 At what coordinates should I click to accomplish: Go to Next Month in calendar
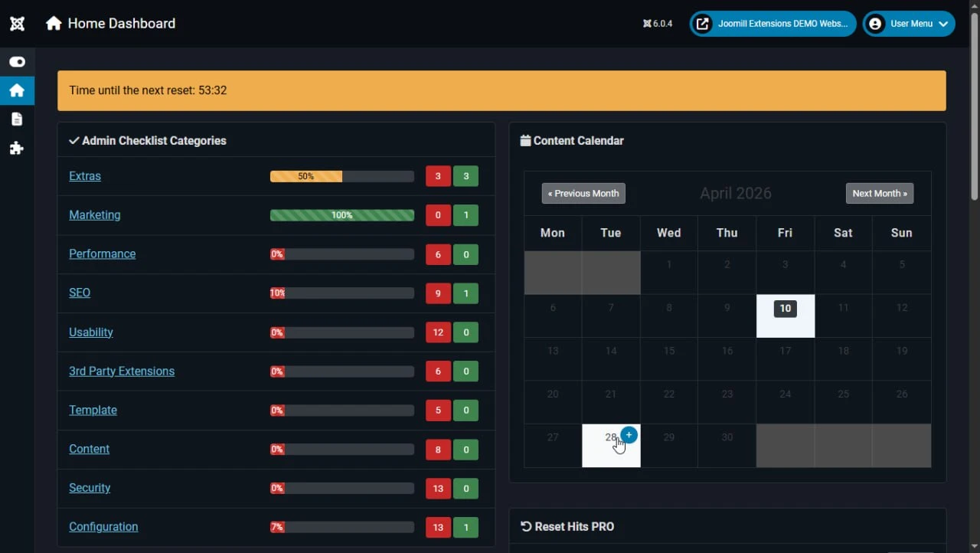click(880, 194)
